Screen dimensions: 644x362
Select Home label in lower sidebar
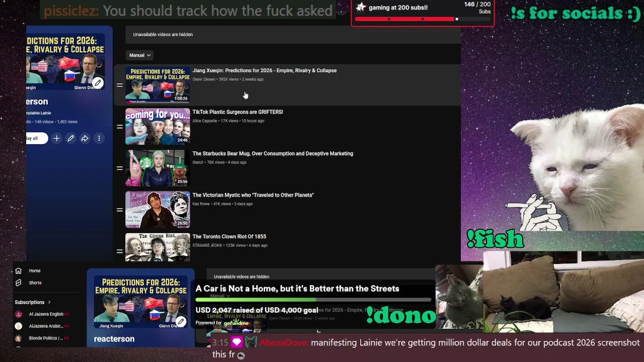tap(35, 271)
